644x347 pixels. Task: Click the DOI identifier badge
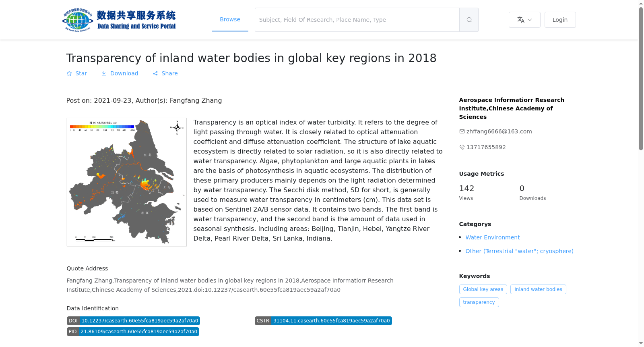pyautogui.click(x=133, y=321)
